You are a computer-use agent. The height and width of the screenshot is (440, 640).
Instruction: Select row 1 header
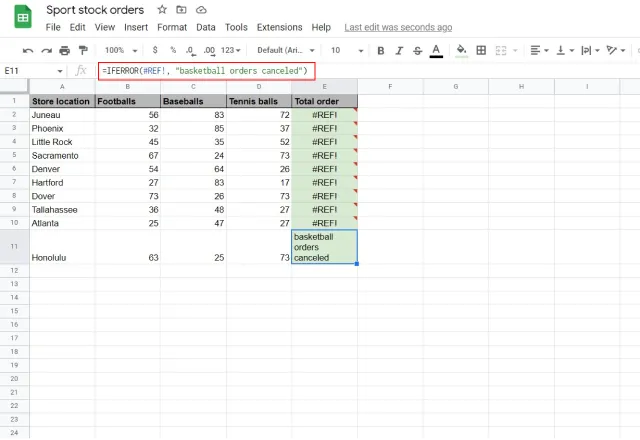click(x=14, y=101)
